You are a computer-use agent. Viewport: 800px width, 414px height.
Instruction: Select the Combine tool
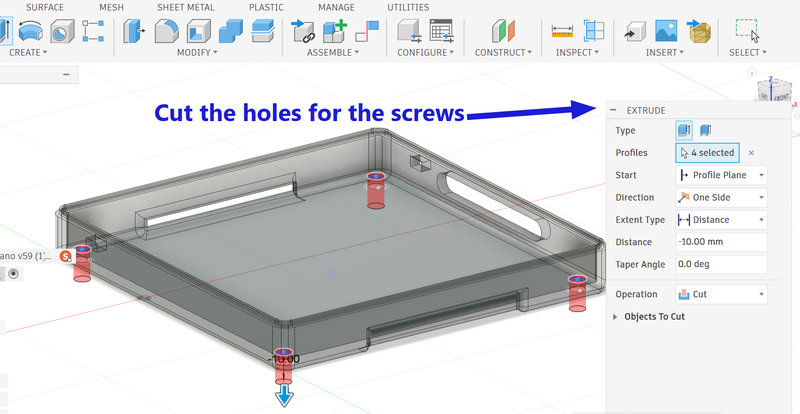click(x=231, y=31)
